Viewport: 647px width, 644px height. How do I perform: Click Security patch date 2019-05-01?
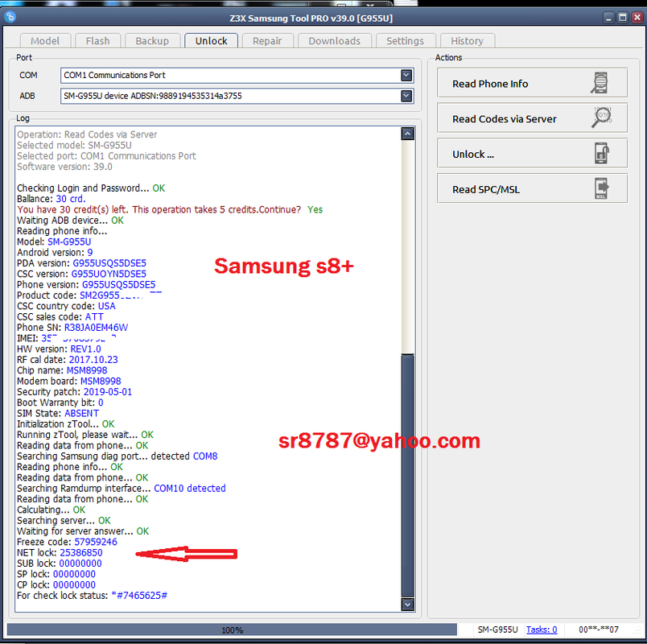tap(108, 392)
